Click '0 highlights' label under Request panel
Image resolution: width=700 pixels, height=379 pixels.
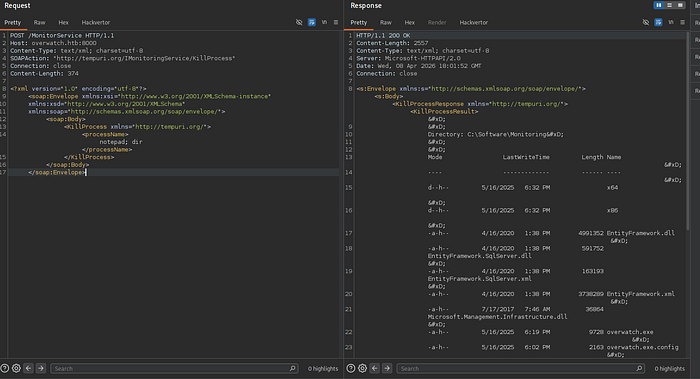[323, 368]
